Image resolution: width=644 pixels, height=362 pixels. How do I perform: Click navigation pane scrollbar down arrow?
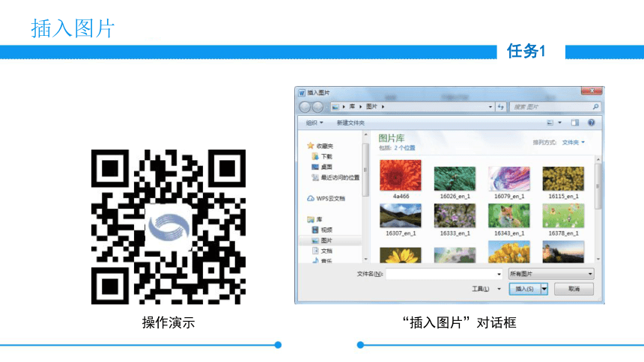click(x=365, y=259)
